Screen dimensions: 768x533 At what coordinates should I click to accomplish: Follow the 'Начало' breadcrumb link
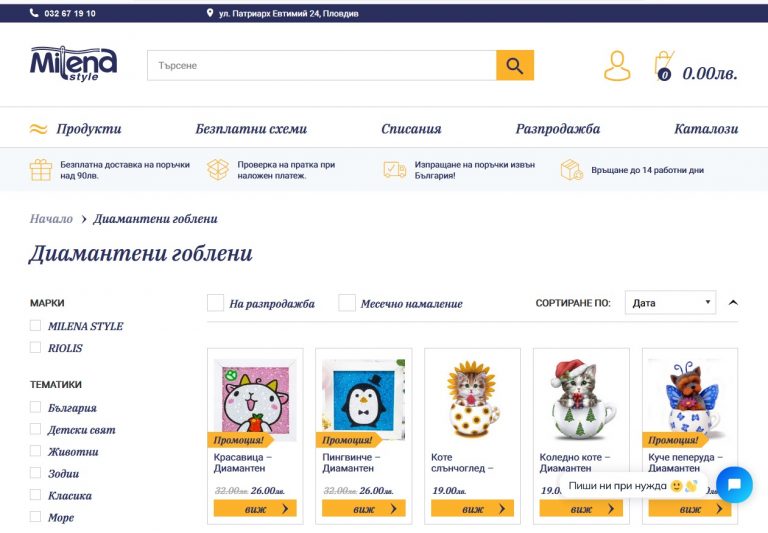click(x=51, y=219)
